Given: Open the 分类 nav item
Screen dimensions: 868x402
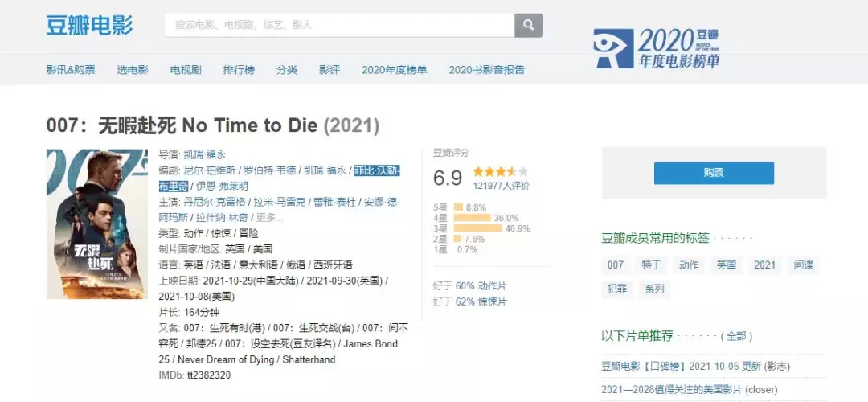Looking at the screenshot, I should [287, 70].
